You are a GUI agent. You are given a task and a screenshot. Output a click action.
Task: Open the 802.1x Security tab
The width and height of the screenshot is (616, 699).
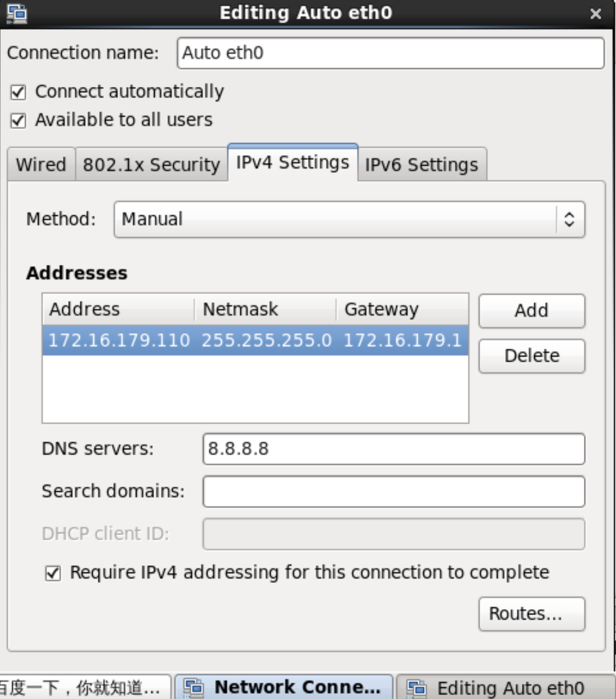[x=151, y=165]
